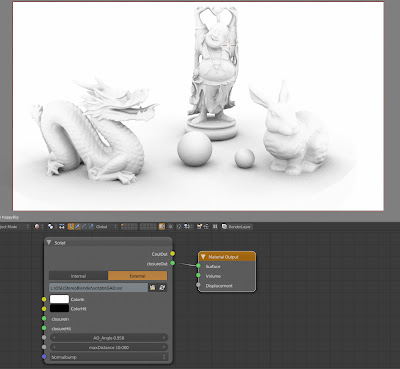400x369 pixels.
Task: Collapse the Script node with its triangle
Action: [x=49, y=243]
